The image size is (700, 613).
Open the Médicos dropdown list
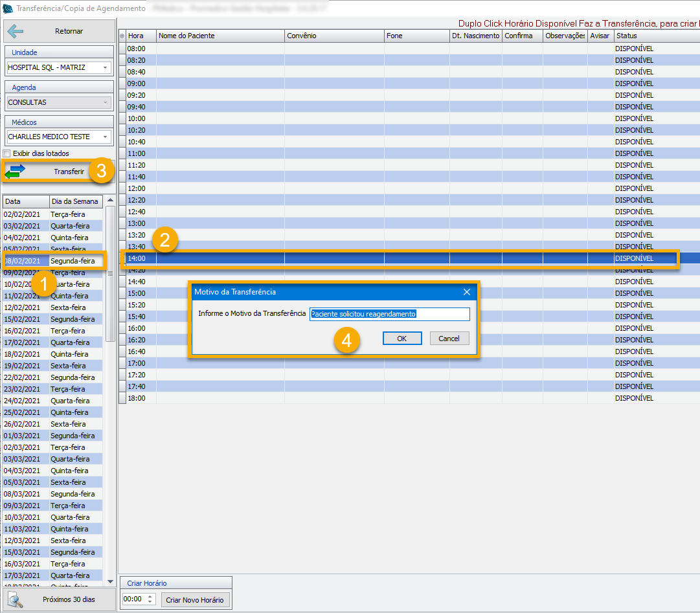(x=105, y=137)
